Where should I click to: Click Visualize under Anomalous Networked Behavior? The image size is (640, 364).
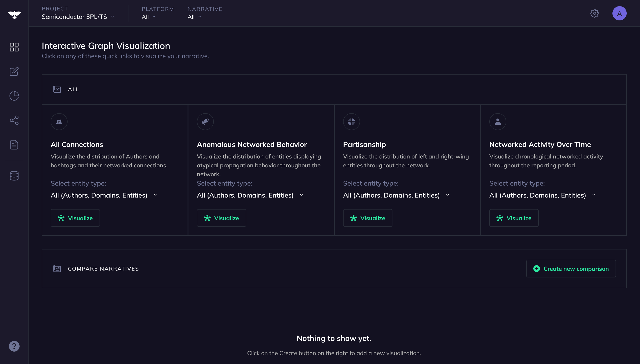[221, 218]
